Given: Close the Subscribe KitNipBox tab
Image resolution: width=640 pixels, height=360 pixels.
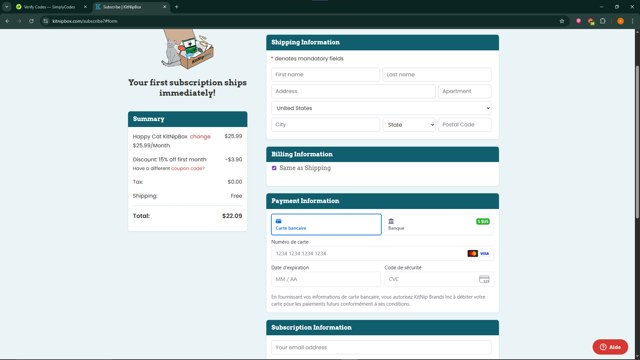Looking at the screenshot, I should point(164,7).
